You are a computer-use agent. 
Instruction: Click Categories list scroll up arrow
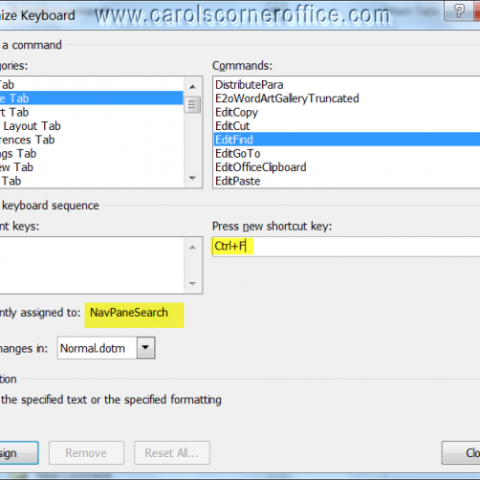point(192,87)
